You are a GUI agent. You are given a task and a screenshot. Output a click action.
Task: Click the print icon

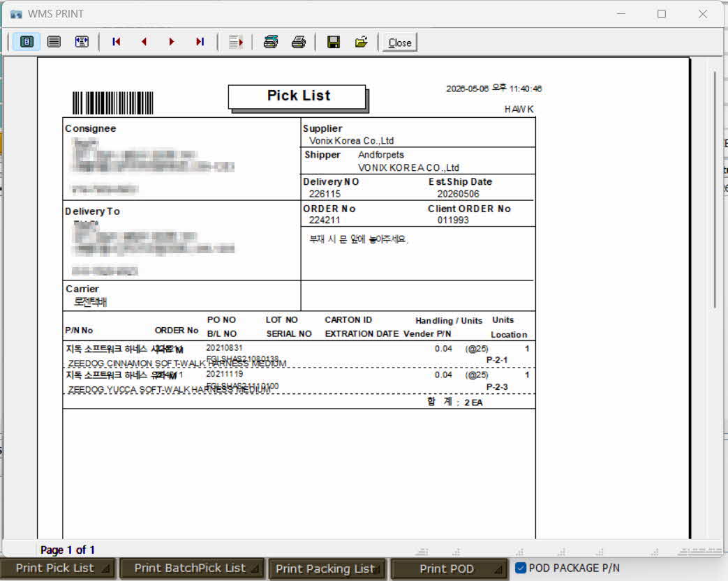(x=299, y=42)
